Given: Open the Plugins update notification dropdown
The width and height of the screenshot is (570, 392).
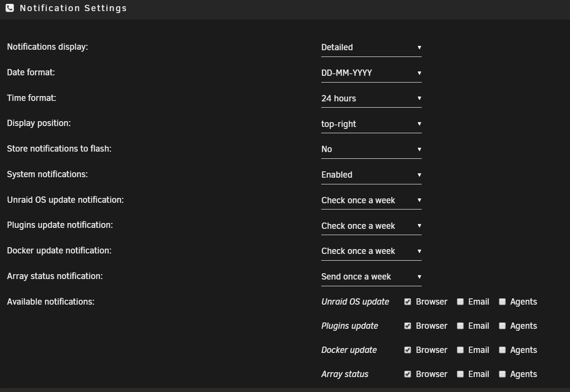Looking at the screenshot, I should tap(371, 225).
